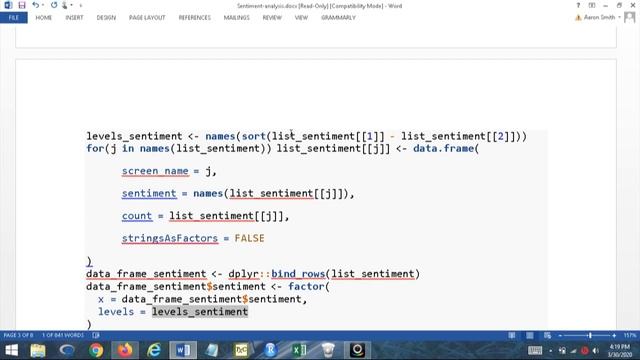Open the Recycle Bin taskbar icon
Image resolution: width=640 pixels, height=360 pixels.
pos(328,350)
